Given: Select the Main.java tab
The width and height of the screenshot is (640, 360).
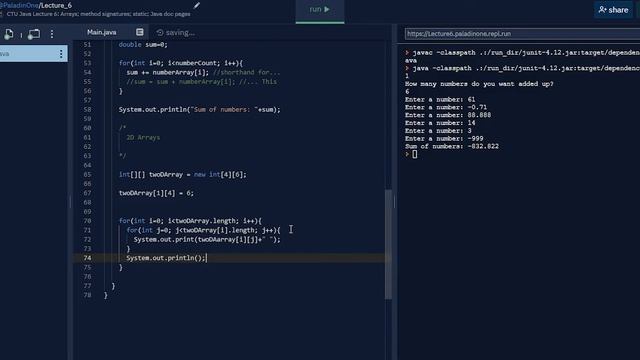Looking at the screenshot, I should [102, 32].
